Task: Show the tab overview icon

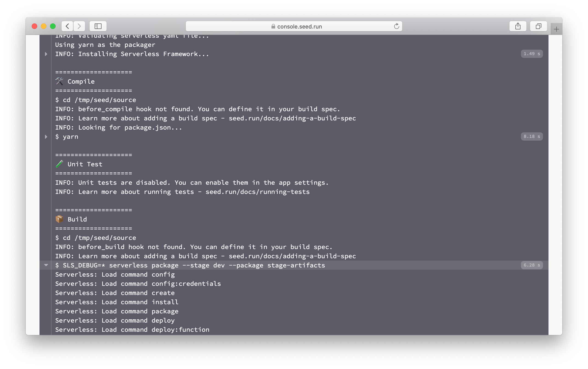Action: 538,26
